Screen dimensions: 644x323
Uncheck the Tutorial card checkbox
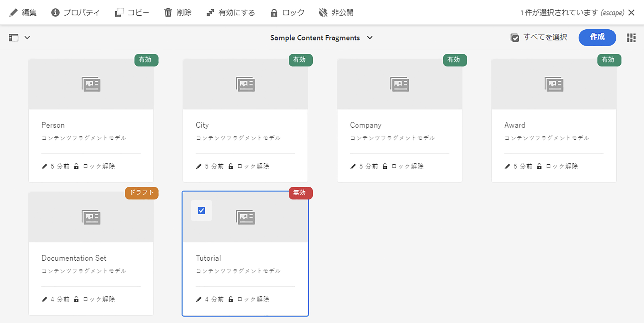pyautogui.click(x=201, y=210)
